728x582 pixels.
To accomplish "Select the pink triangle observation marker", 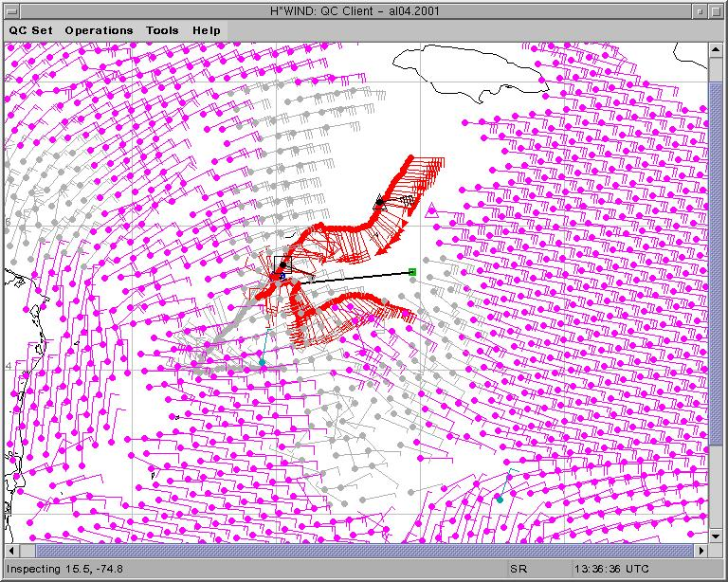I will tap(432, 209).
